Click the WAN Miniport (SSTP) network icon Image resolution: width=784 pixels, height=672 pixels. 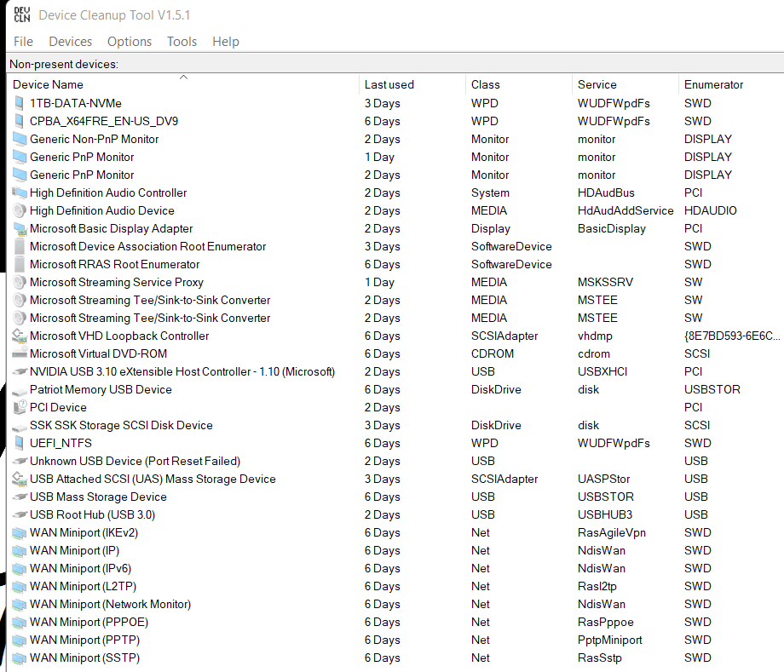[20, 658]
